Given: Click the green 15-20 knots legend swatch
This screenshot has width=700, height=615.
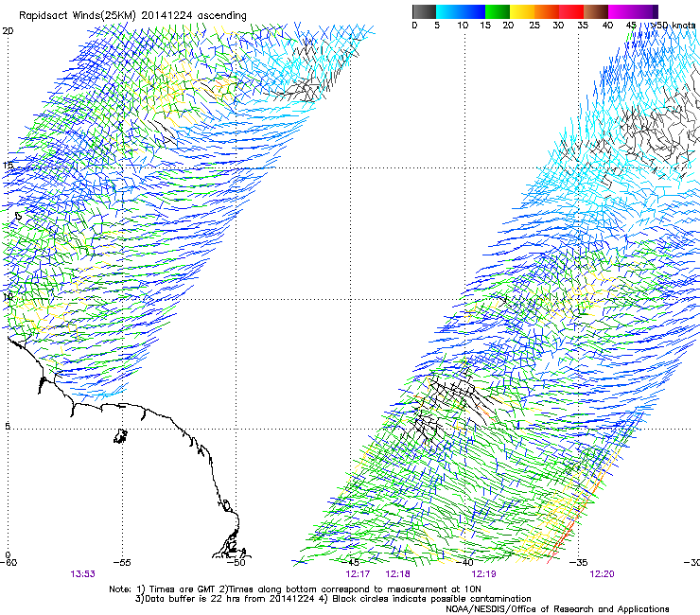Looking at the screenshot, I should click(498, 11).
